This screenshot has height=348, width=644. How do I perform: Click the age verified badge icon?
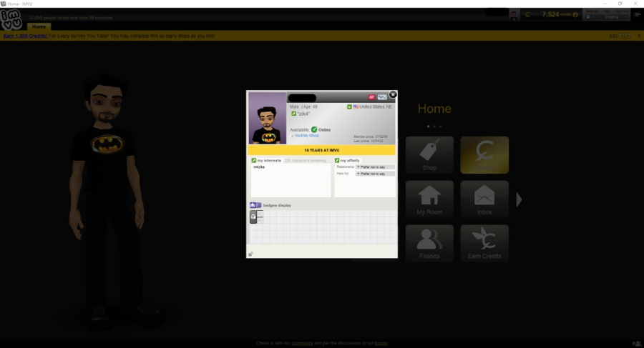(382, 97)
